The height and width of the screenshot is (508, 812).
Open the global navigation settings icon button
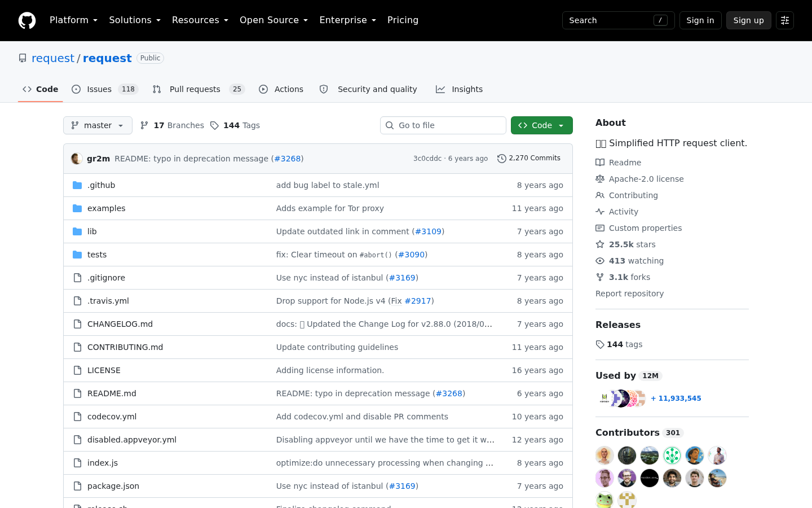pos(785,20)
